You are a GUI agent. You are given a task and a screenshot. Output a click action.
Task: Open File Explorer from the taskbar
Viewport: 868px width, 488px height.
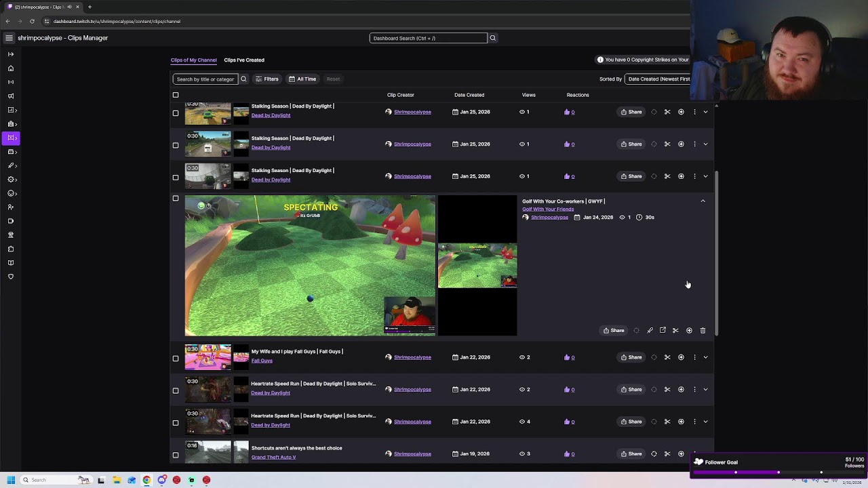[117, 480]
